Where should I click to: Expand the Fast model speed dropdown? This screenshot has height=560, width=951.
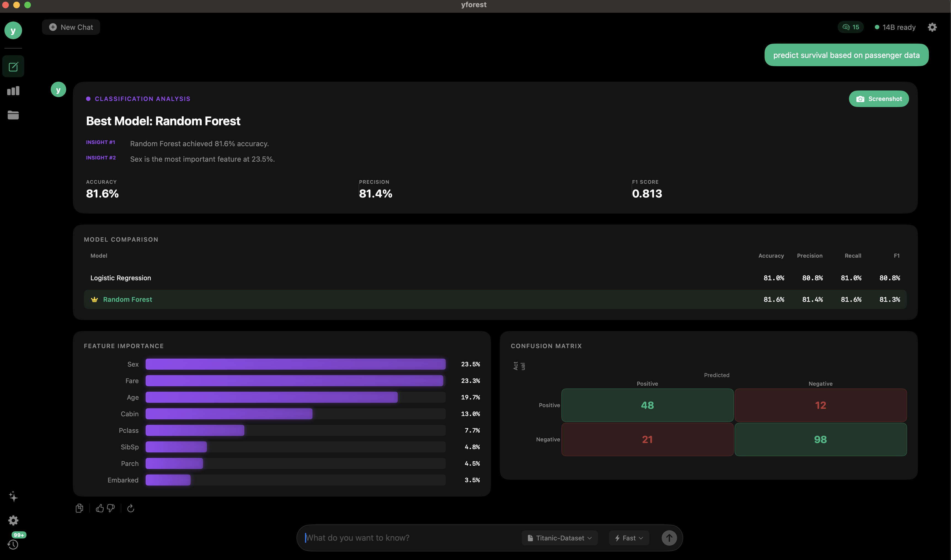click(x=628, y=538)
